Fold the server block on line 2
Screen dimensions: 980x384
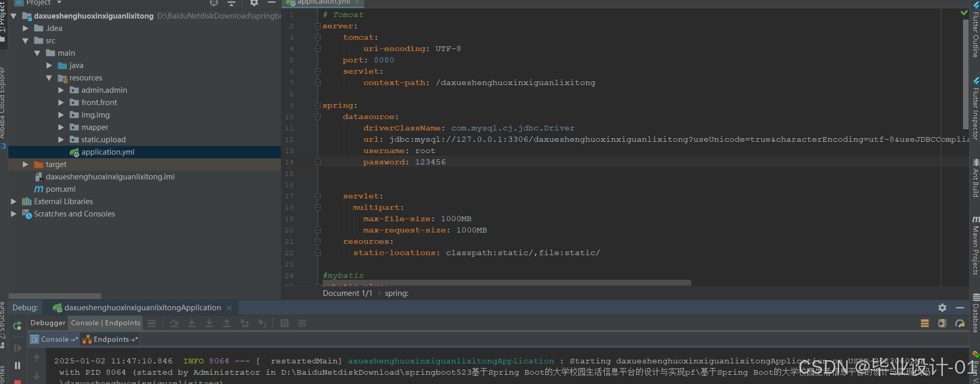318,26
